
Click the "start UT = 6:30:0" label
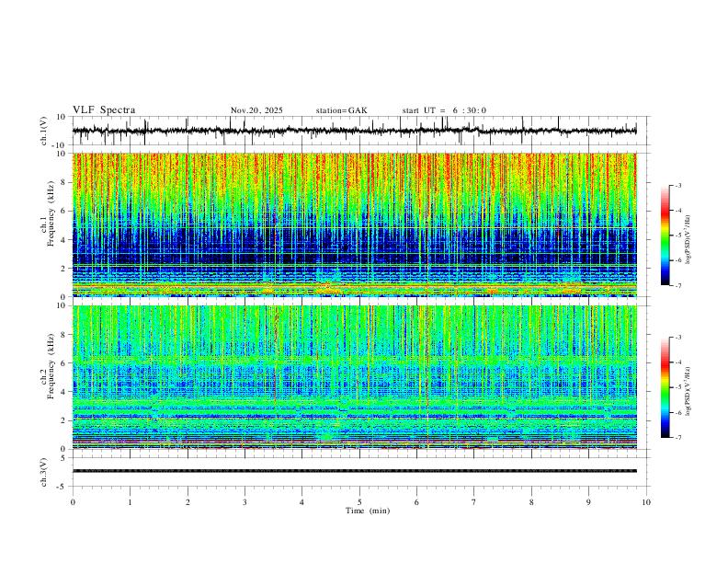coord(444,110)
